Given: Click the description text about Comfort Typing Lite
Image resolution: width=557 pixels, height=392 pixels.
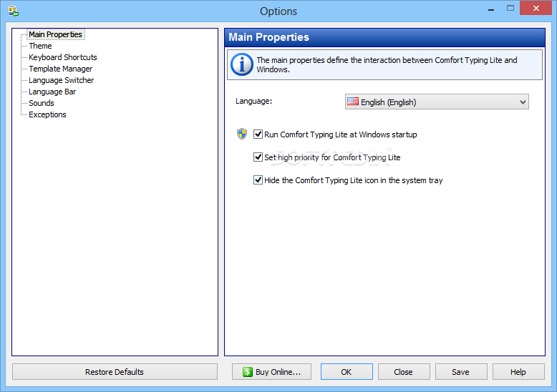Looking at the screenshot, I should pyautogui.click(x=387, y=64).
